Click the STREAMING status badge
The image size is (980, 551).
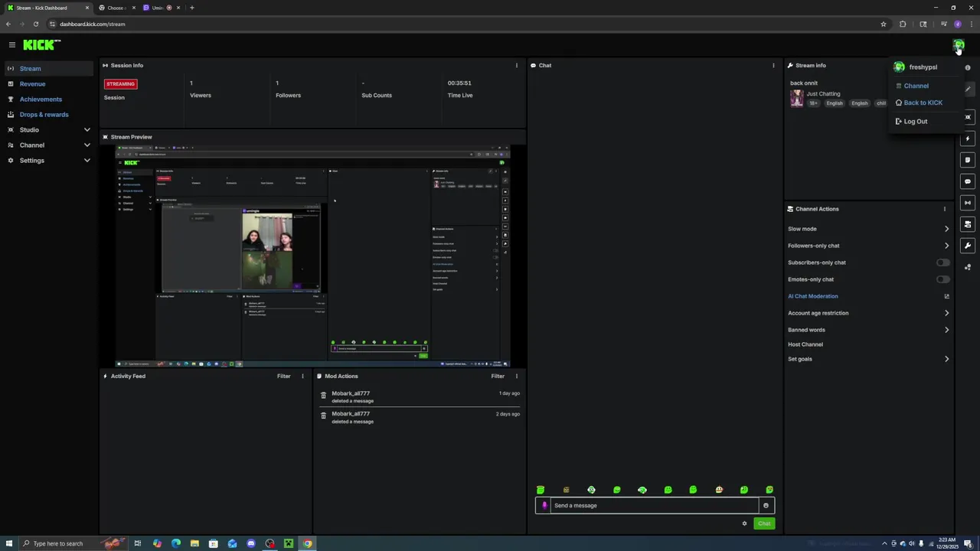(x=121, y=84)
